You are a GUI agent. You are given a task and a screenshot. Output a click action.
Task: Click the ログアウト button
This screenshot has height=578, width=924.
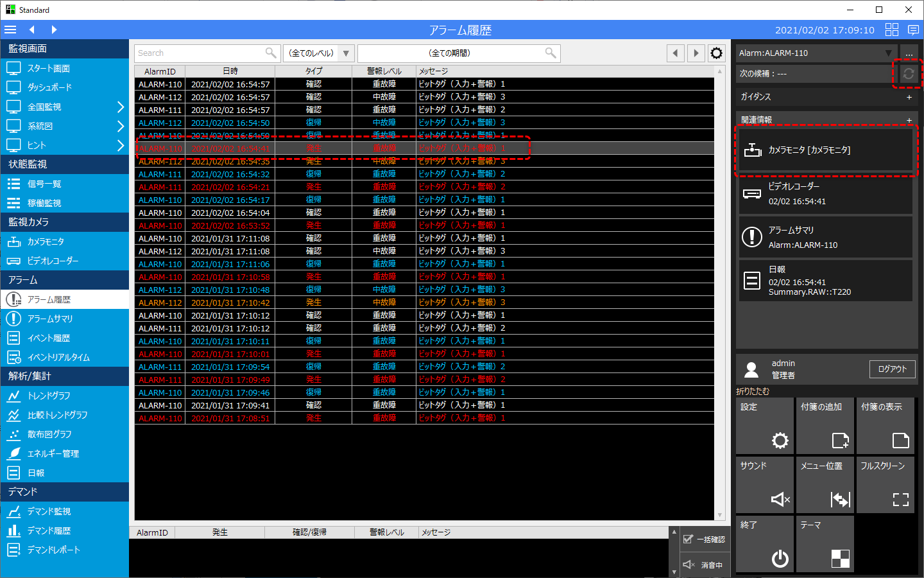click(892, 369)
